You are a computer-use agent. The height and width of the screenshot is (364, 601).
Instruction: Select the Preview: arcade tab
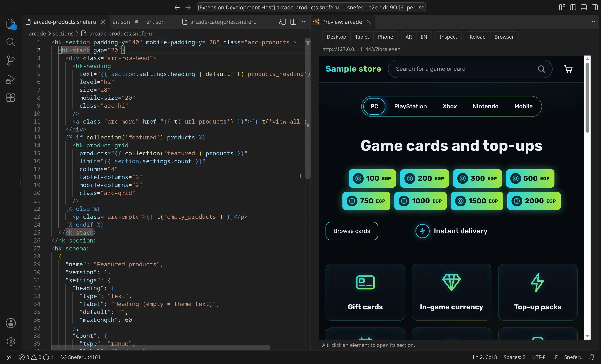[342, 22]
